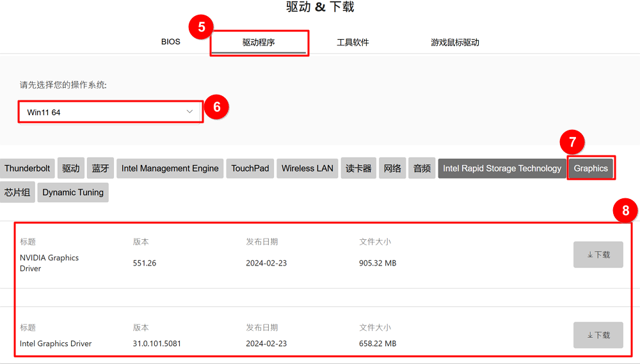Show 网络 drivers
This screenshot has width=640, height=364.
click(392, 168)
